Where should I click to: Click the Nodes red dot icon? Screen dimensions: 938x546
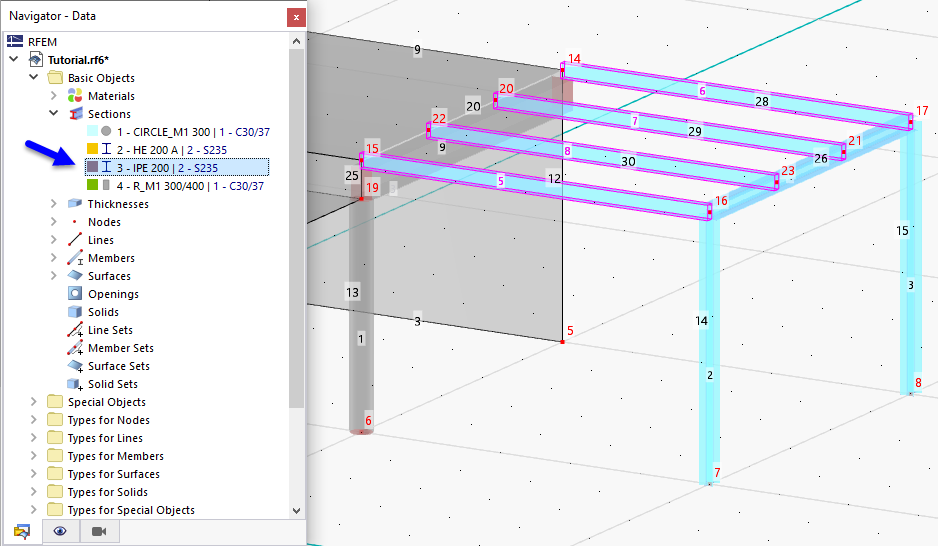coord(75,221)
